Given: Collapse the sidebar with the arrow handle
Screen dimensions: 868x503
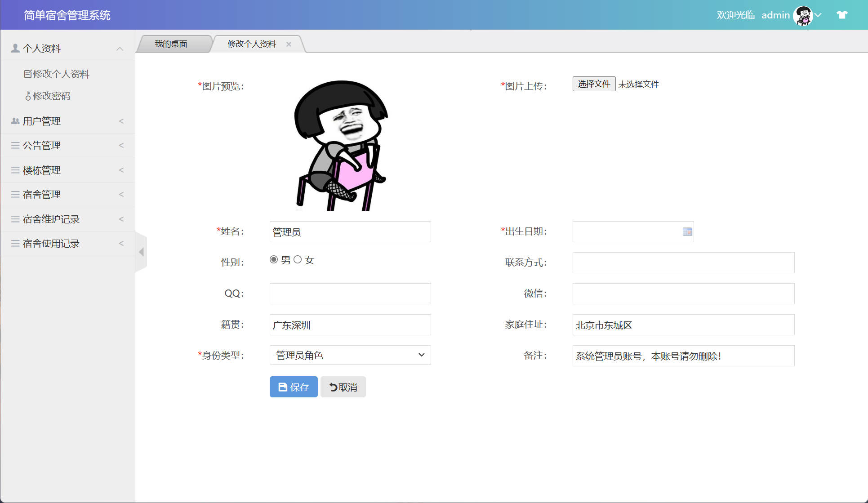Looking at the screenshot, I should (142, 252).
